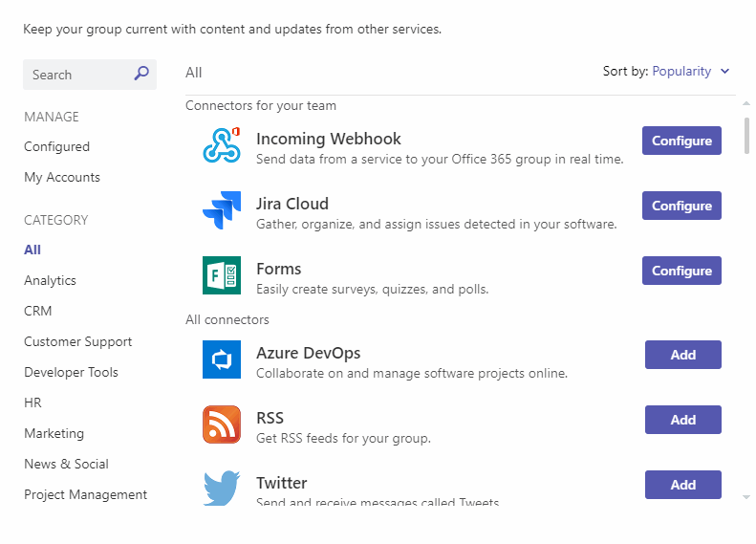This screenshot has height=544, width=756.
Task: Select the HR category
Action: coord(32,403)
